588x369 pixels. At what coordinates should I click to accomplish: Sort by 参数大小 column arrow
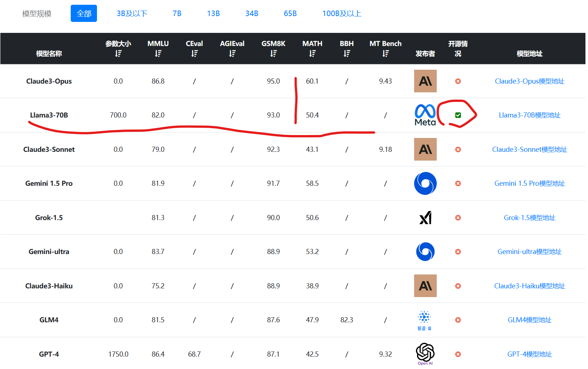click(118, 54)
